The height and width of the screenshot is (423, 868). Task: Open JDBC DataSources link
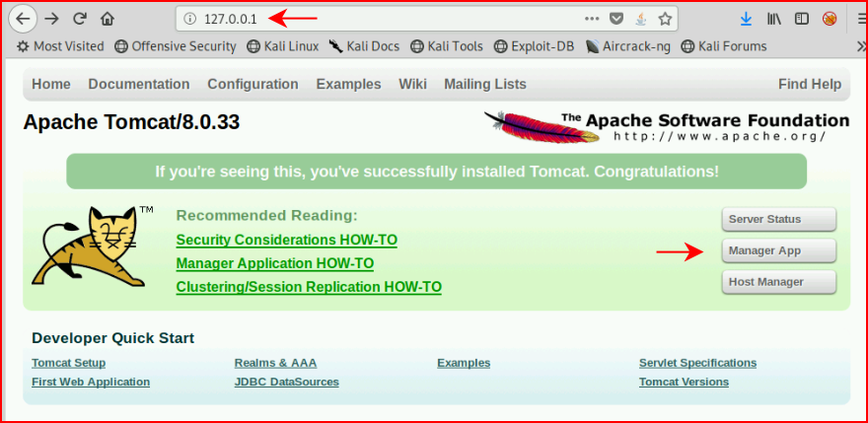click(x=287, y=382)
